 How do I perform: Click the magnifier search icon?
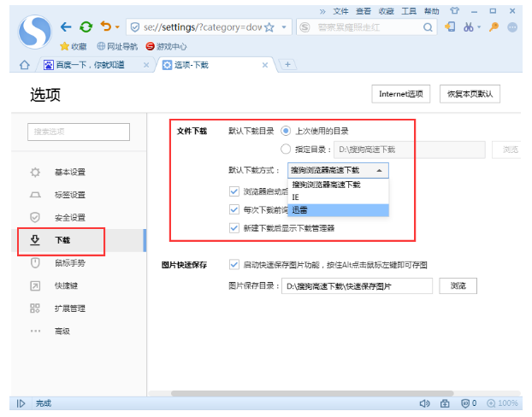click(x=428, y=27)
